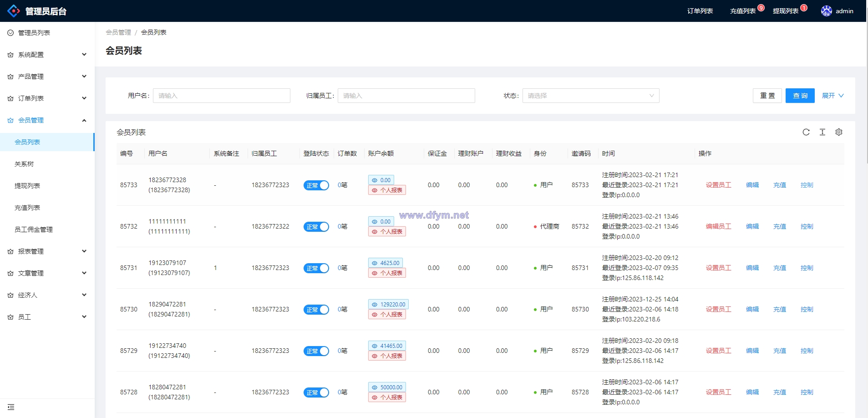View balance 4625.00 eye tag
Image resolution: width=868 pixels, height=418 pixels.
(386, 263)
